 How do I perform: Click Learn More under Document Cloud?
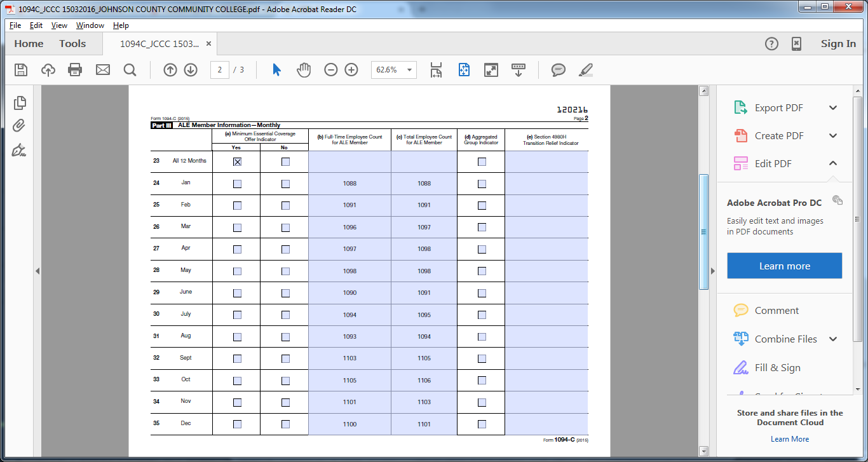coord(790,439)
